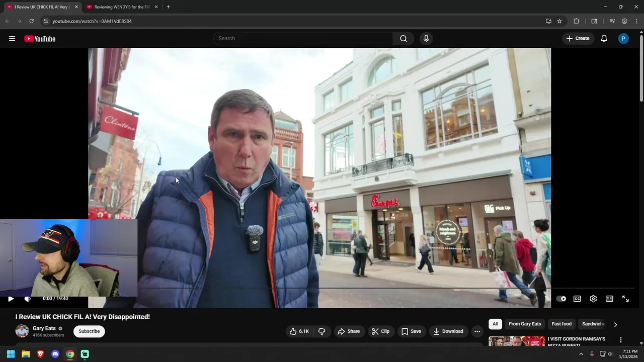The height and width of the screenshot is (362, 644).
Task: Open Windows Start menu
Action: coord(11,354)
